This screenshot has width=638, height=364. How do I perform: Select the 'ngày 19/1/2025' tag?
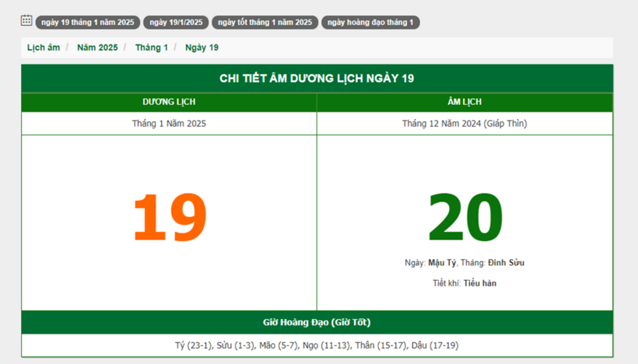pos(176,23)
